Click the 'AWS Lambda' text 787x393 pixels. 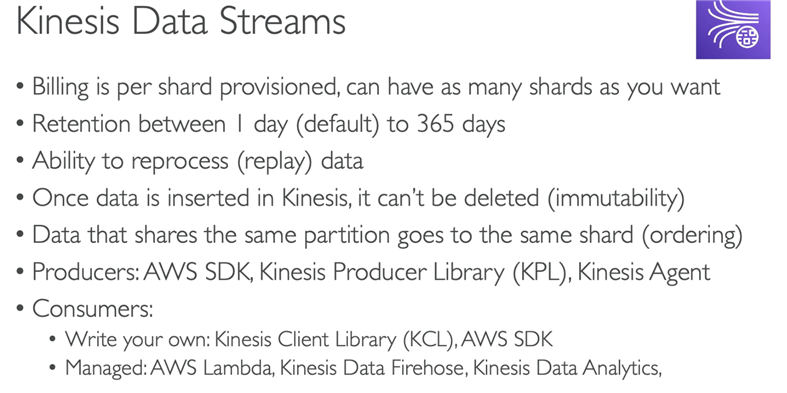click(x=211, y=368)
